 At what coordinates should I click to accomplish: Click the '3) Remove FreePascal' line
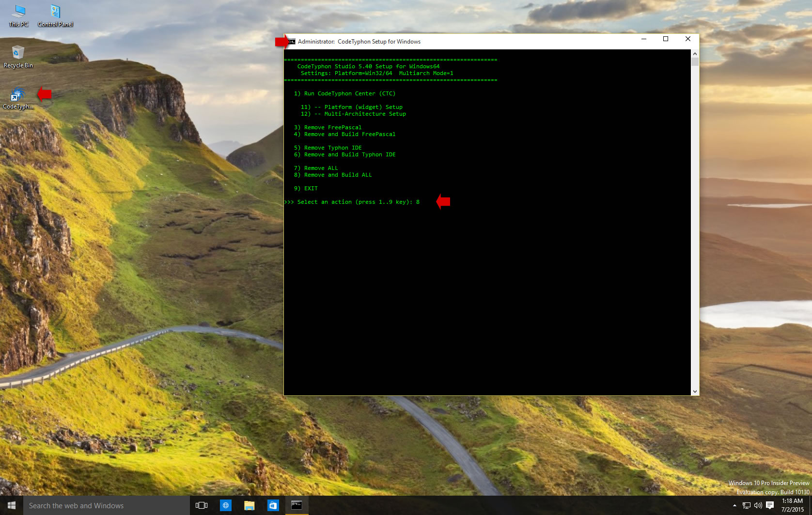point(328,127)
